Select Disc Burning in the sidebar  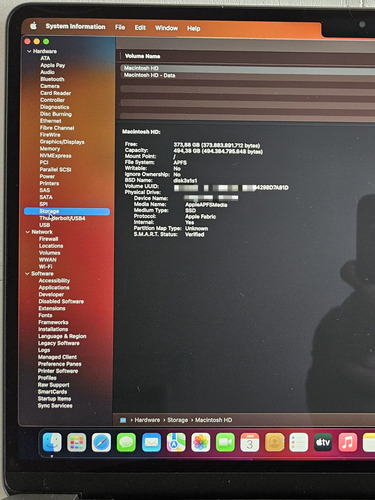[x=56, y=114]
